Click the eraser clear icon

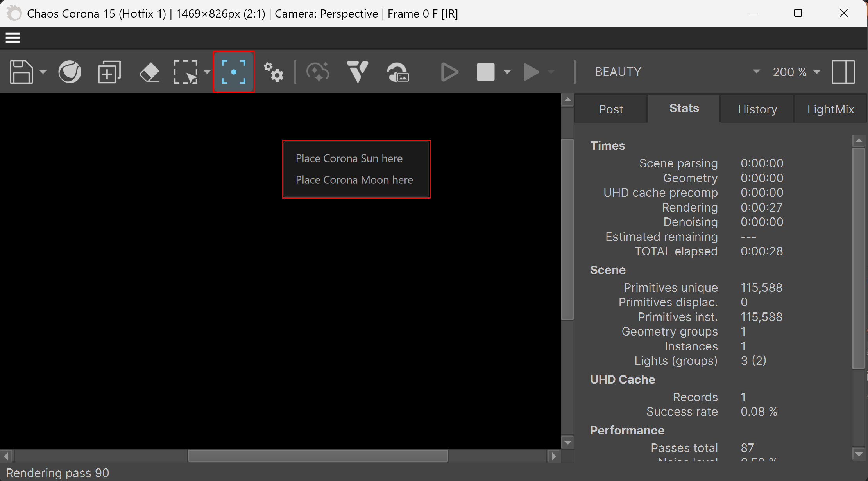point(149,72)
